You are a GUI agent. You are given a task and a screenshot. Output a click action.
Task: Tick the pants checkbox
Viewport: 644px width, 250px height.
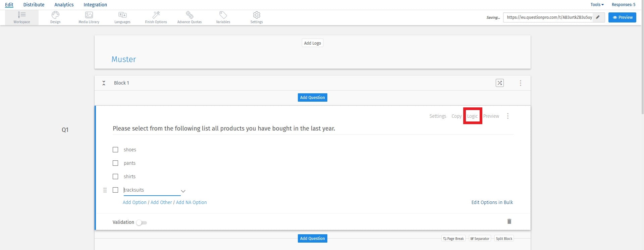[115, 163]
